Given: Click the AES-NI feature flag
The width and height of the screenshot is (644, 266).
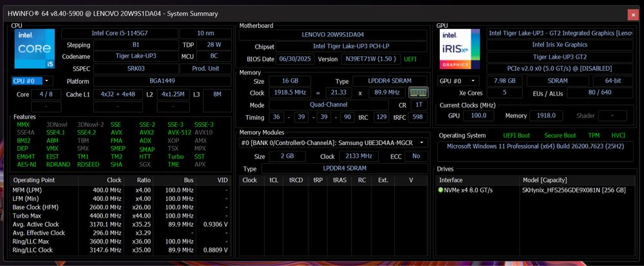Looking at the screenshot, I should click(x=25, y=165).
